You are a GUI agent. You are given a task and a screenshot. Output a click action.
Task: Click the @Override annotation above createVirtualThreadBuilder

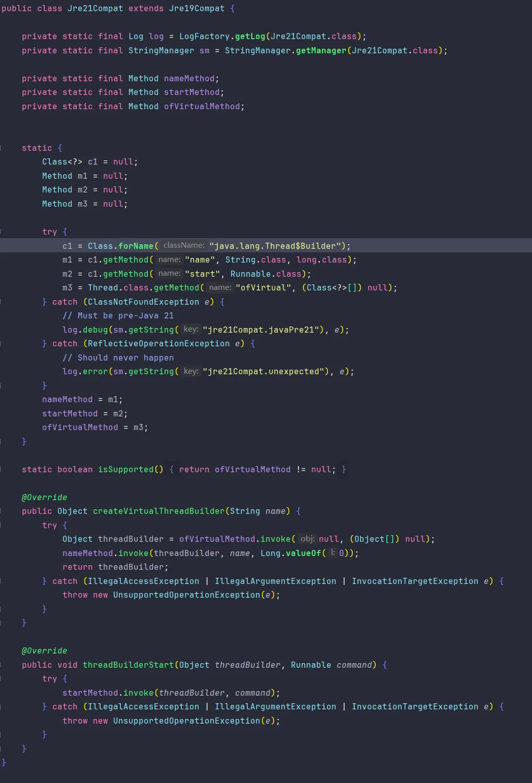[45, 498]
